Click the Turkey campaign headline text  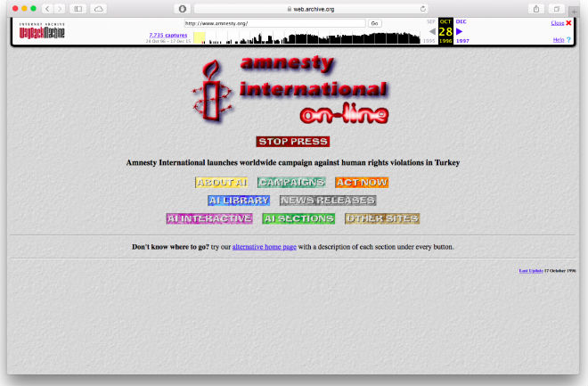click(x=293, y=162)
